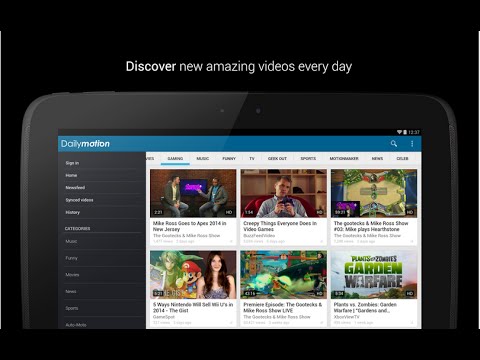Choose the Movies category in sidebar
The image size is (480, 360).
tap(103, 275)
